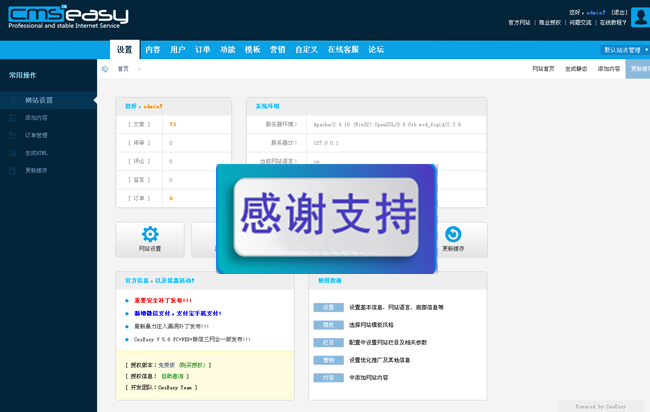Switch to the 在线客服 navigation tab

click(343, 50)
